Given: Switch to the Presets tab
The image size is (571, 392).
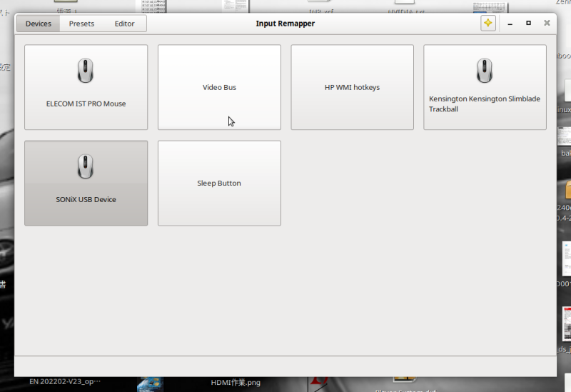Looking at the screenshot, I should (81, 24).
